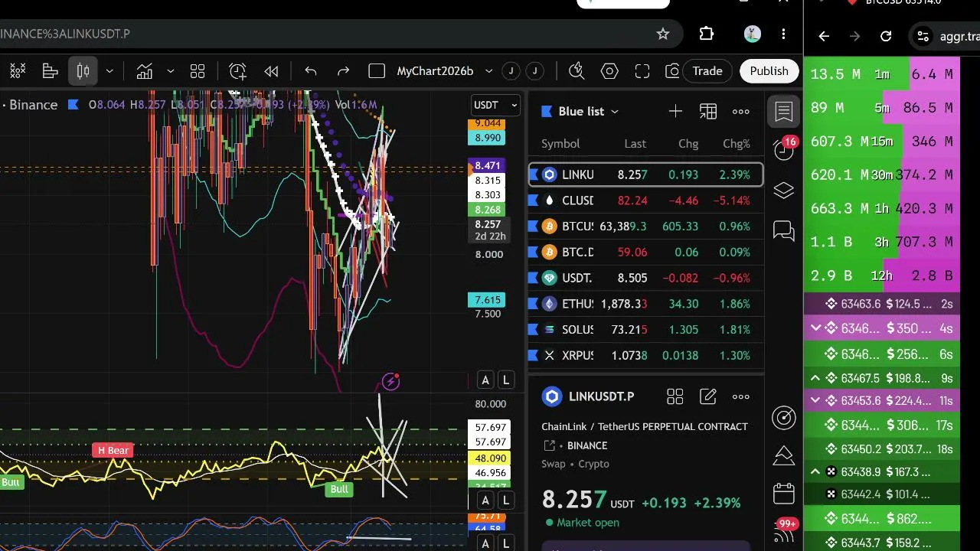Start bar replay with the rewind icon

click(271, 71)
